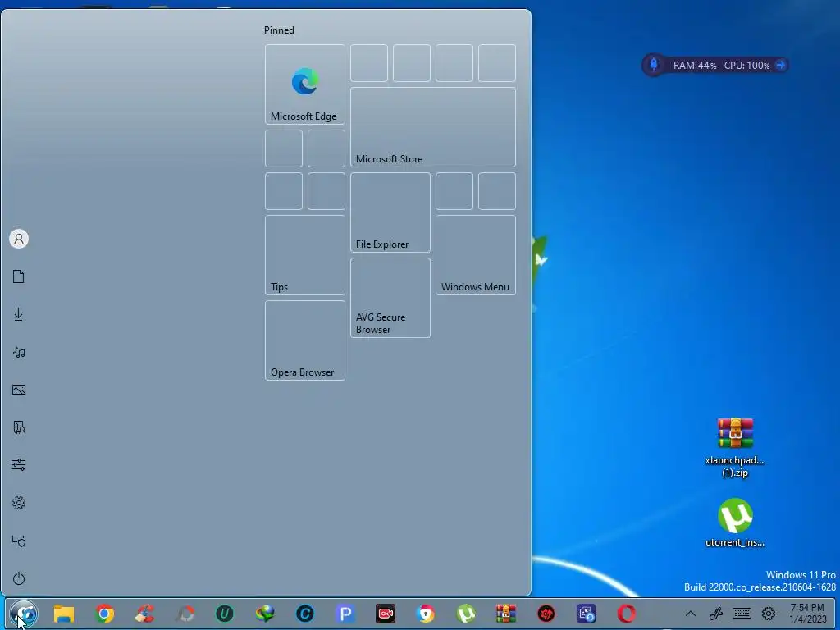Open the CCleaner red broom taskbar icon
This screenshot has height=630, width=840.
click(x=144, y=614)
